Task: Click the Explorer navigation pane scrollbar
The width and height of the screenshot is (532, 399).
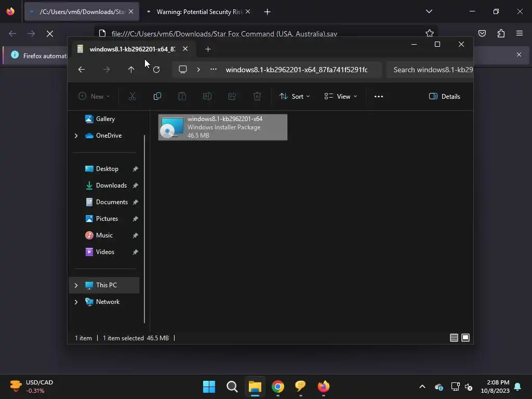Action: click(144, 229)
